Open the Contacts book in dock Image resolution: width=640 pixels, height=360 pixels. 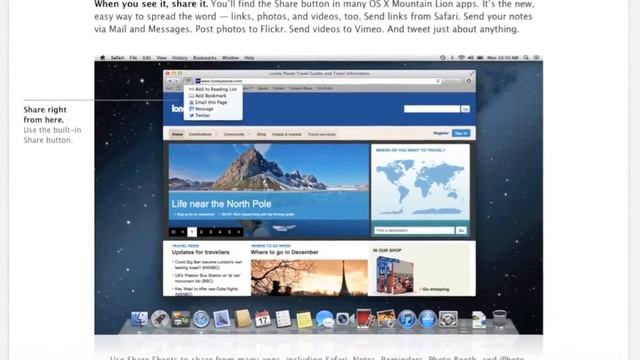242,319
